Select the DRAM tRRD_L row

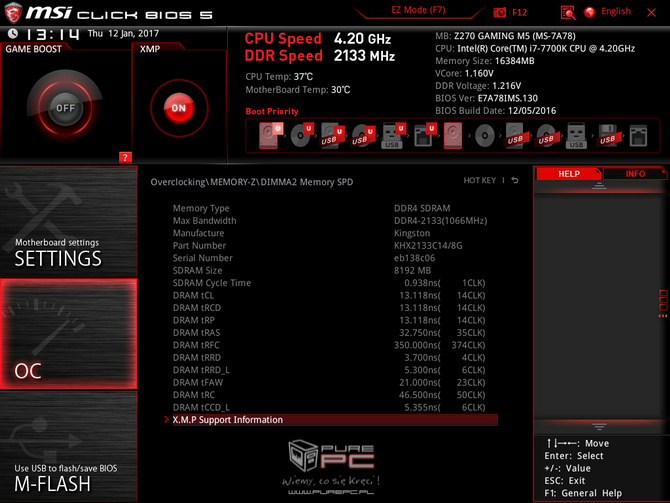pos(335,370)
